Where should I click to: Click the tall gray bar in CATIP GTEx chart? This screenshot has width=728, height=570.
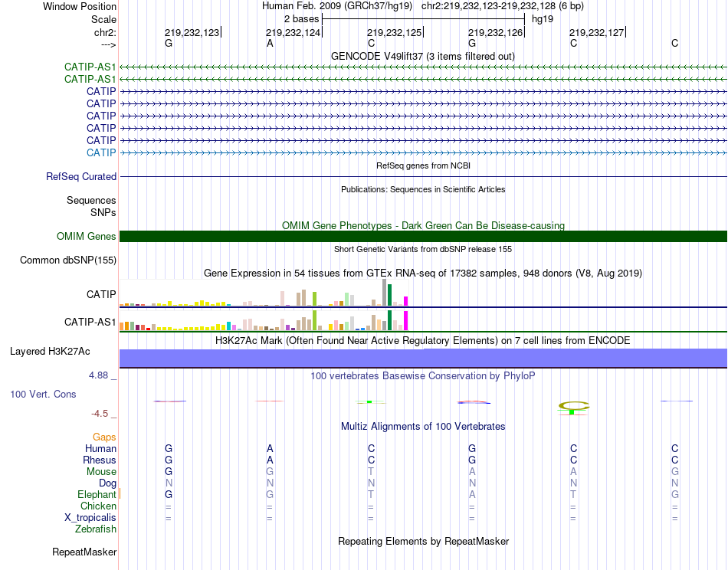(x=384, y=293)
